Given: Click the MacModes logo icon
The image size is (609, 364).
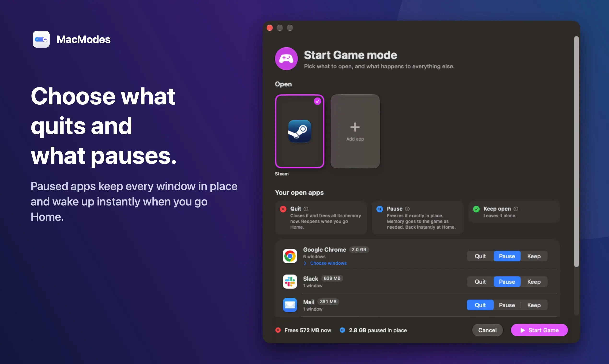Looking at the screenshot, I should (x=41, y=39).
